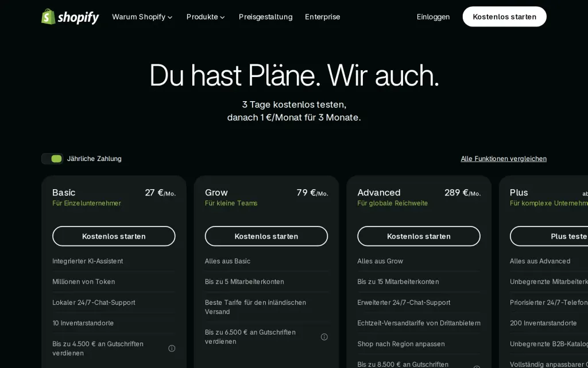Click 'Für globale Reichweite' subtitle

(393, 203)
